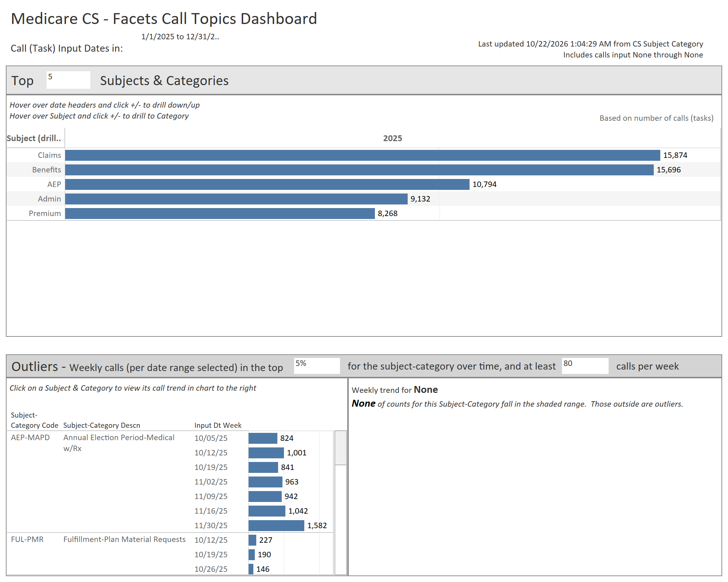The height and width of the screenshot is (582, 728).
Task: Select Annual Election Period-Medical w/Rx description
Action: 119,443
